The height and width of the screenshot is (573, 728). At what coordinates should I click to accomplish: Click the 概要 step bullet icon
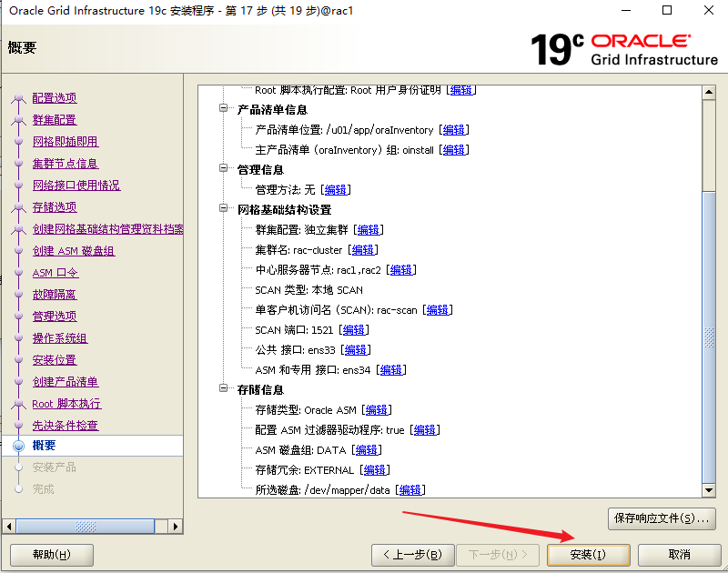[18, 446]
